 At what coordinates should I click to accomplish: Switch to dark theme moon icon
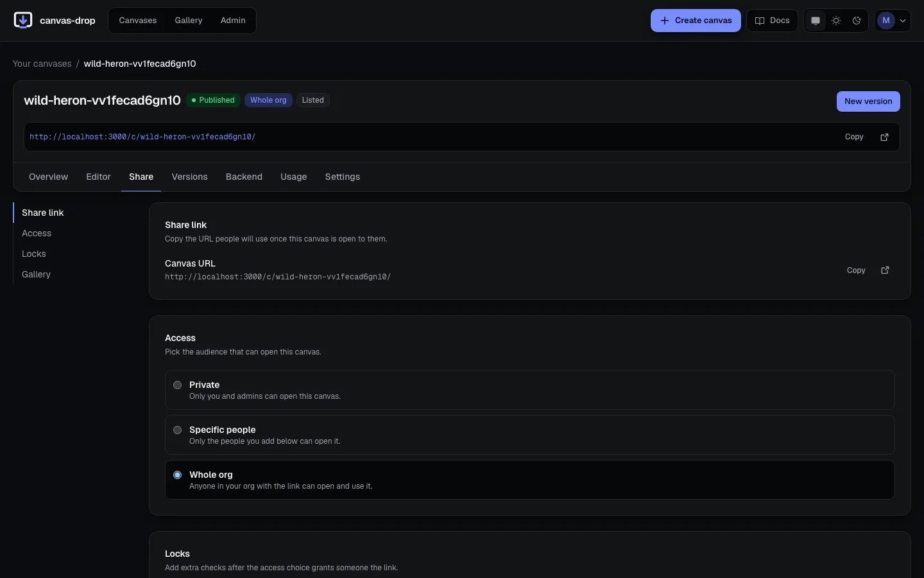coord(857,21)
